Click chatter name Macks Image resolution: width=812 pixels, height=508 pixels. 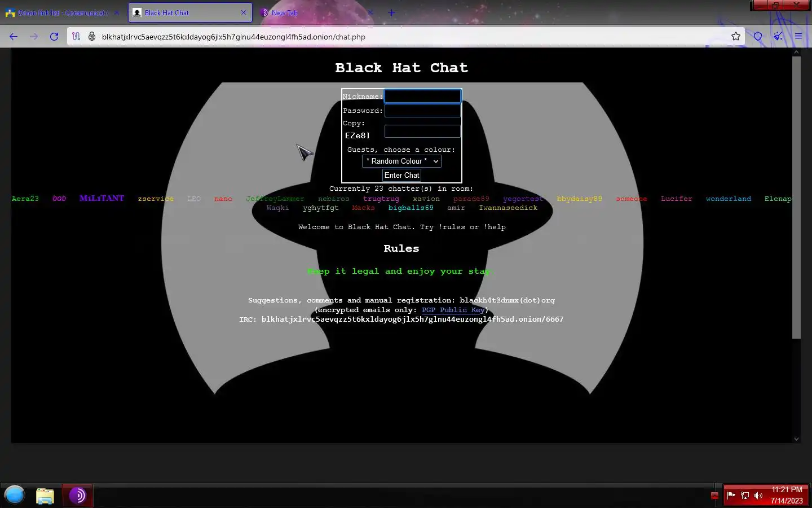363,208
